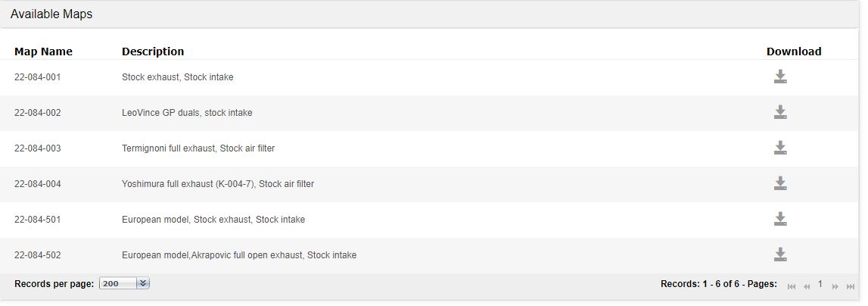Select page number 1 in pagination
Viewport: 868px width, 306px height.
820,284
